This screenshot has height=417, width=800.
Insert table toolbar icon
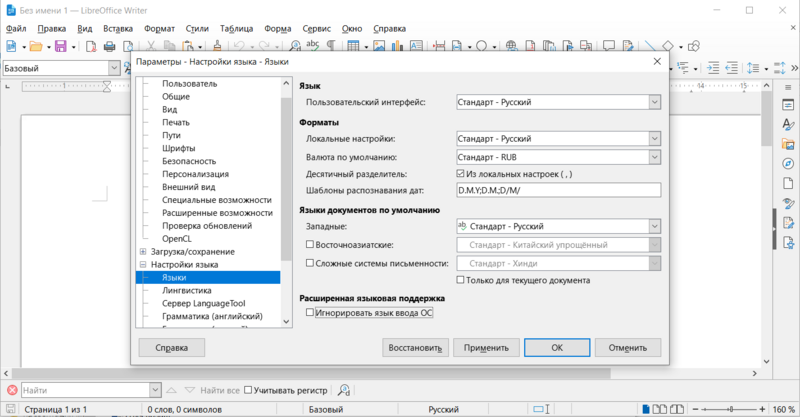point(353,46)
